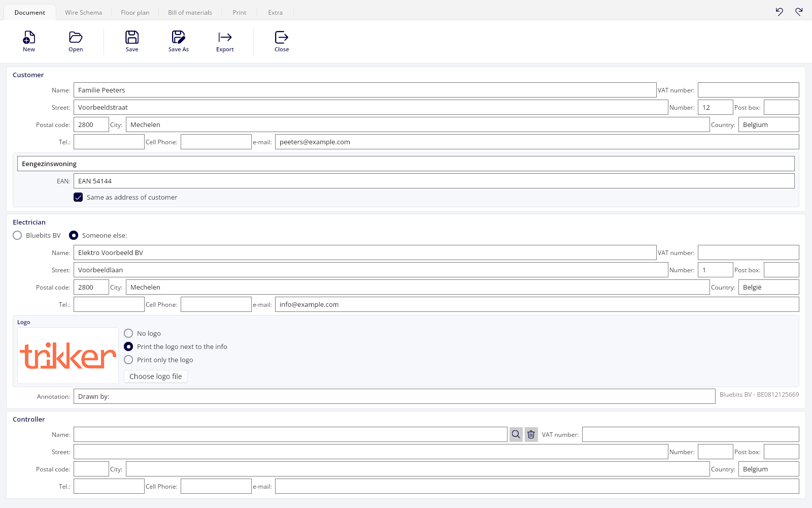Go to the Floor plan tab

click(135, 13)
